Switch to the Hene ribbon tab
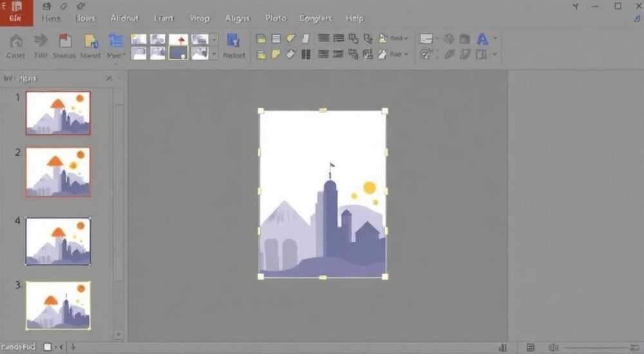This screenshot has height=354, width=644. [x=51, y=19]
